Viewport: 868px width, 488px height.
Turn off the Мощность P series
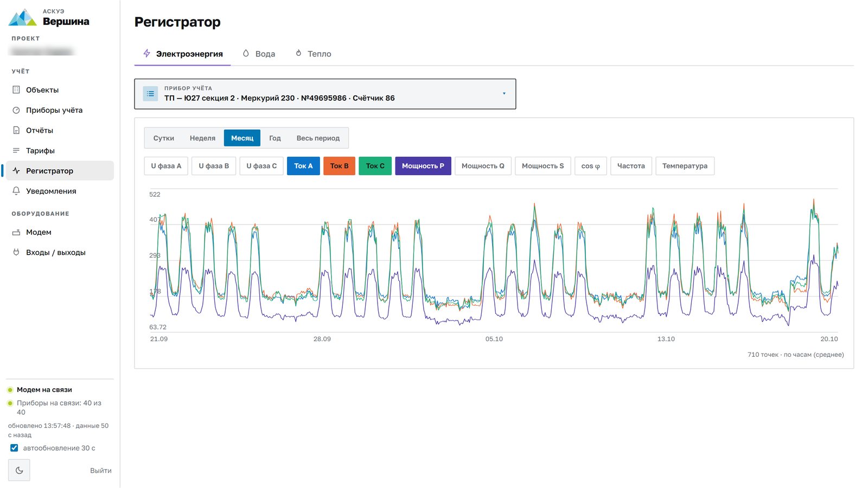point(423,166)
